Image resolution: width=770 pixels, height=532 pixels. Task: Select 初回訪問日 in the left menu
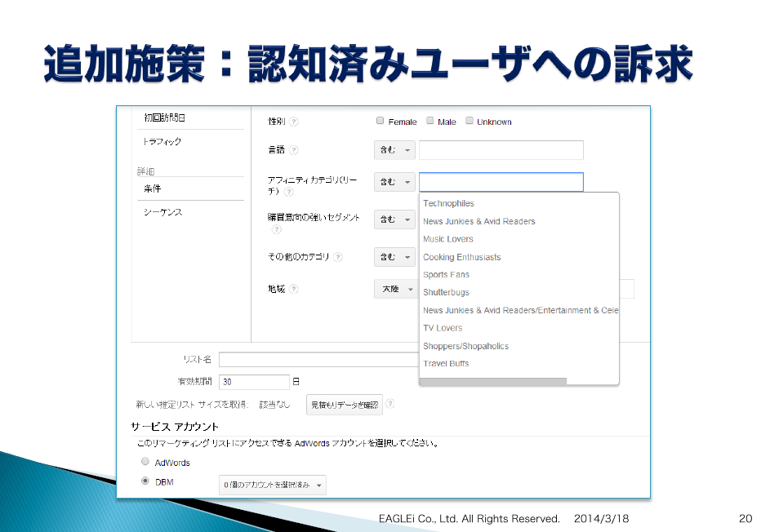[164, 117]
